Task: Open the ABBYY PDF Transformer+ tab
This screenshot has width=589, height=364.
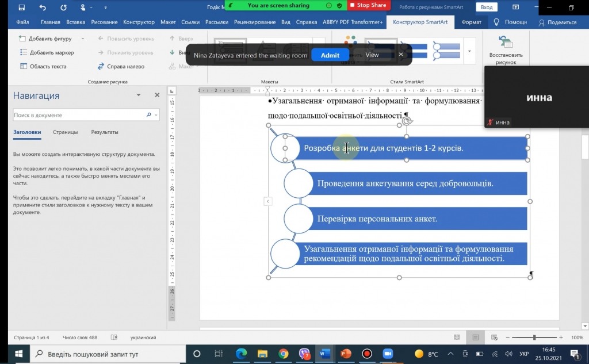Action: pyautogui.click(x=353, y=22)
